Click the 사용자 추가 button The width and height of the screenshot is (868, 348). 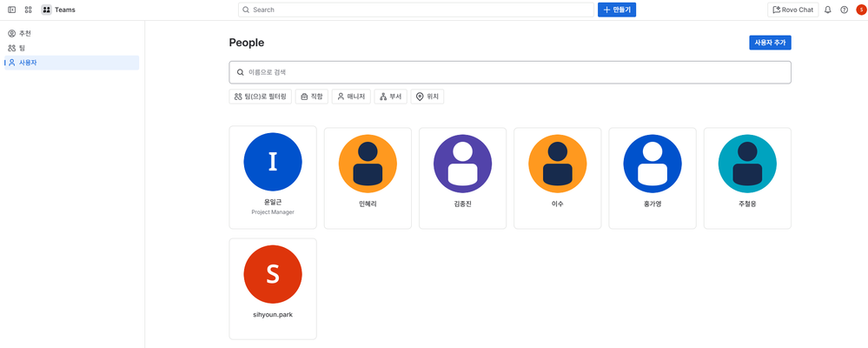769,43
